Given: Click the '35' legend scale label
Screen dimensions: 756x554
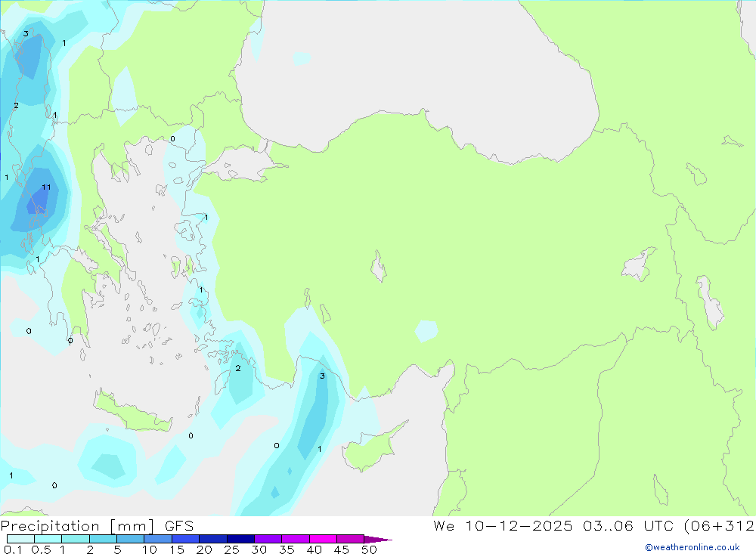Looking at the screenshot, I should (287, 549).
